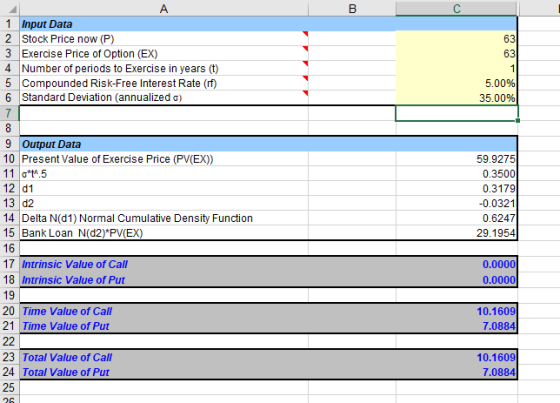Viewport: 560px width, 403px height.
Task: Select Total Value of Call 10.1609 cell
Action: (x=456, y=357)
